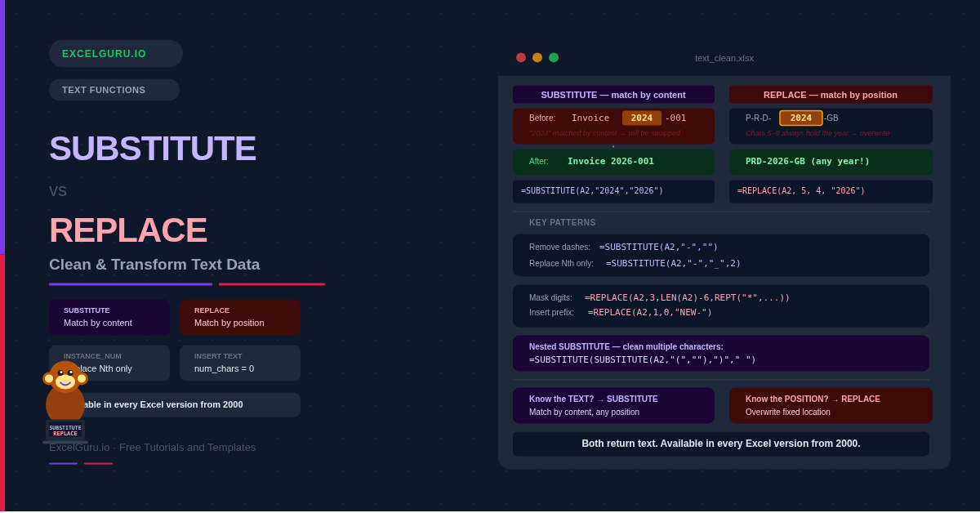Click the Mask digits REPLACE formula
980x513 pixels.
(x=687, y=298)
